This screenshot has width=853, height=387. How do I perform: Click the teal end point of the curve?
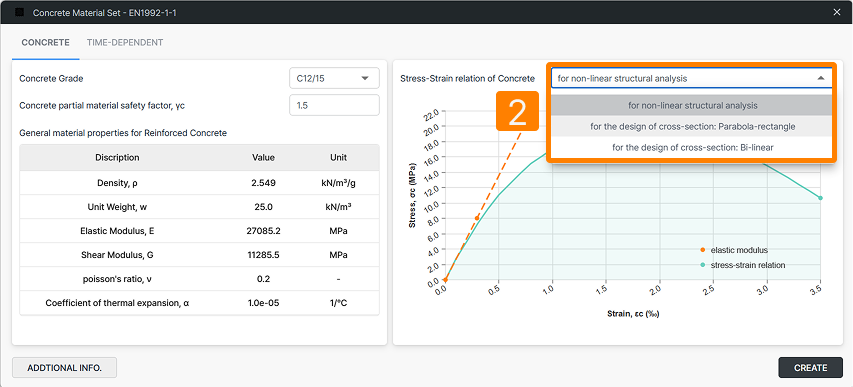pos(820,198)
